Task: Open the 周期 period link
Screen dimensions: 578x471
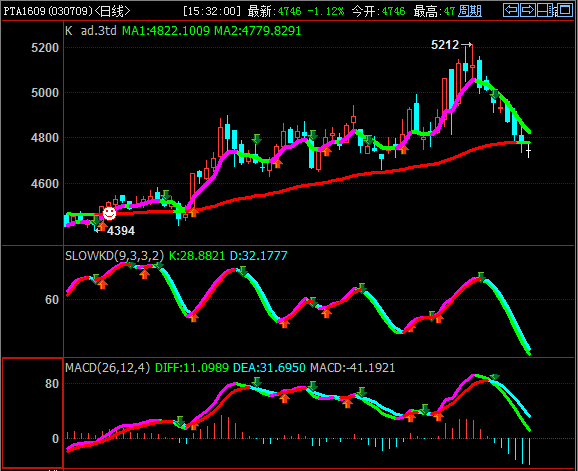Action: coord(470,11)
